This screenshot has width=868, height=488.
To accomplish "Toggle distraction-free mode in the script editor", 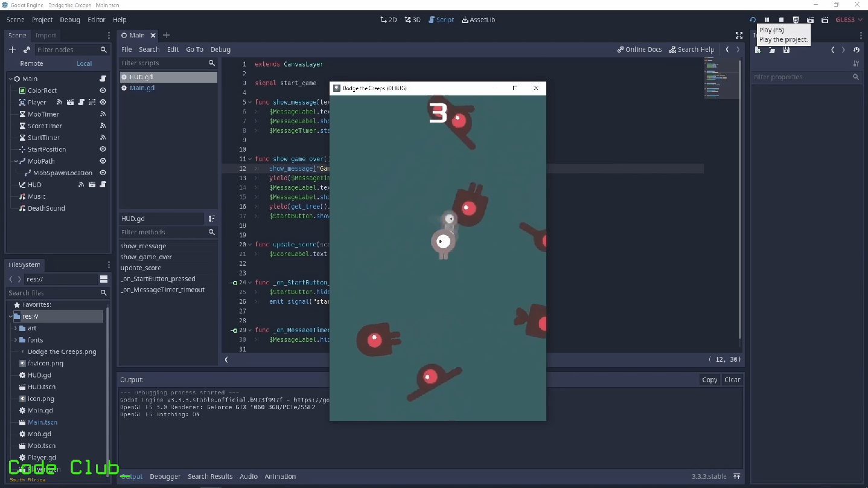I will click(739, 36).
